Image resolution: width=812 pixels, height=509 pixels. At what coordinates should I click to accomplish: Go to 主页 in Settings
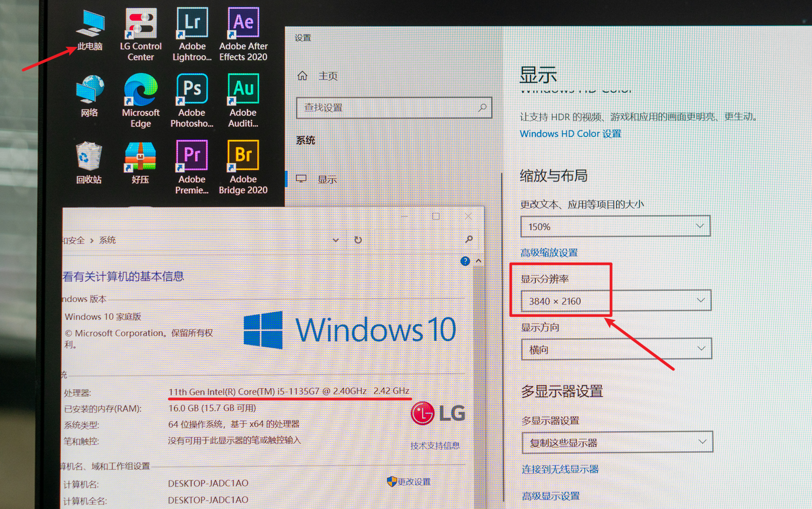click(327, 76)
